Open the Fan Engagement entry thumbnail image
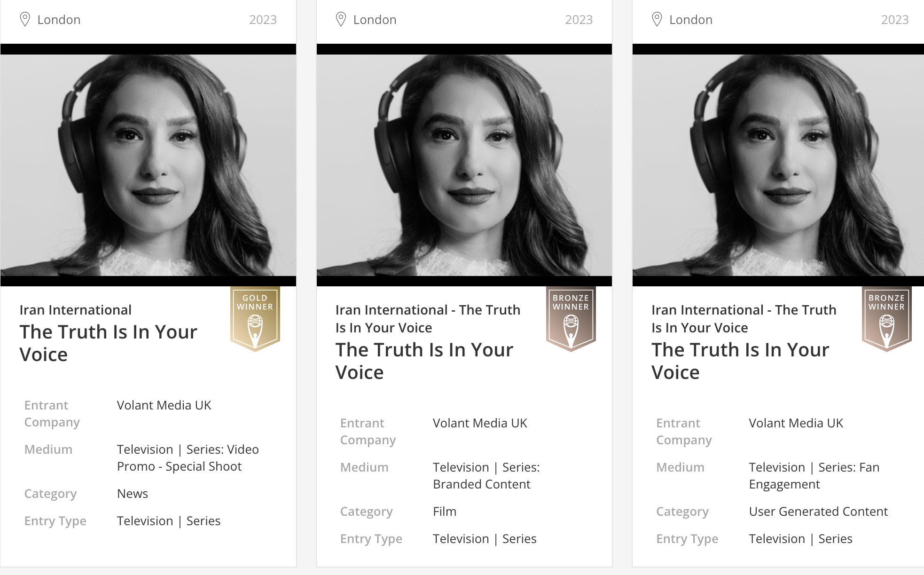 click(x=778, y=165)
